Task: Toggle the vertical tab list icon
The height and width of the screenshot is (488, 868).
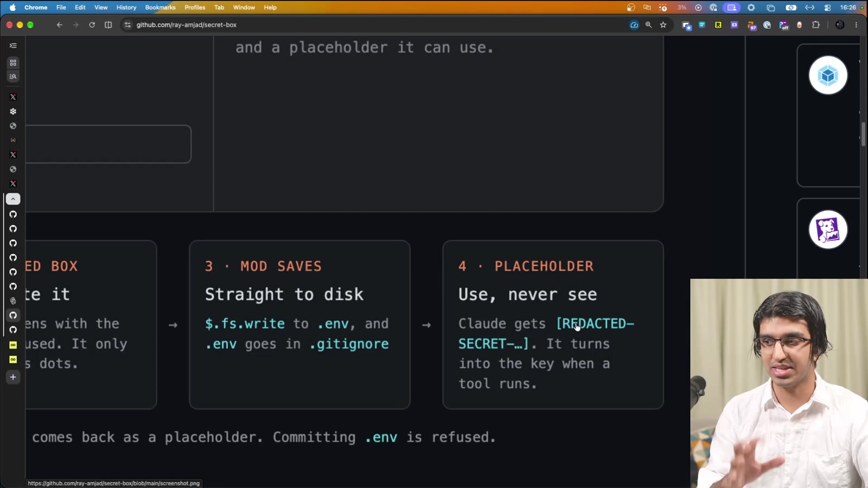Action: (13, 46)
